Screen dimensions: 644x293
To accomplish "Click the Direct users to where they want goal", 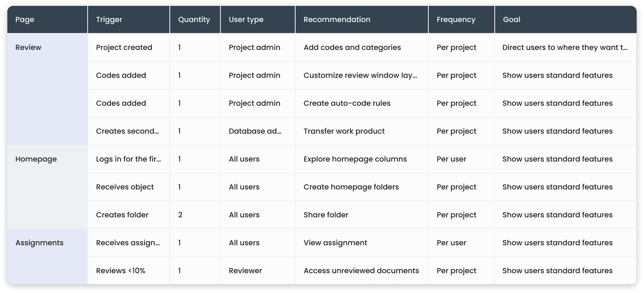I will (565, 47).
